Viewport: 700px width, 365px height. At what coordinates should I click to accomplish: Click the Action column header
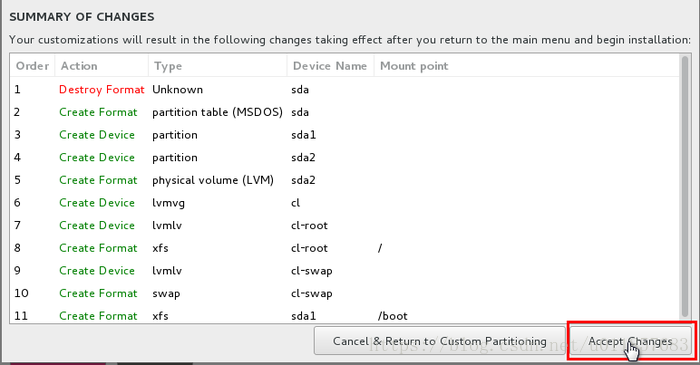(101, 66)
